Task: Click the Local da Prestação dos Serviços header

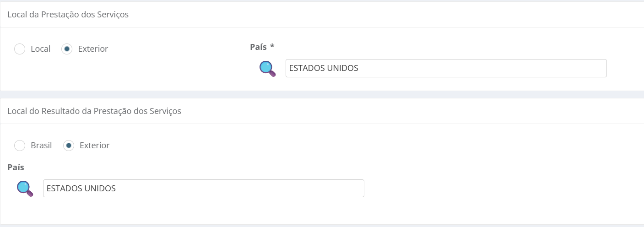Action: (68, 15)
